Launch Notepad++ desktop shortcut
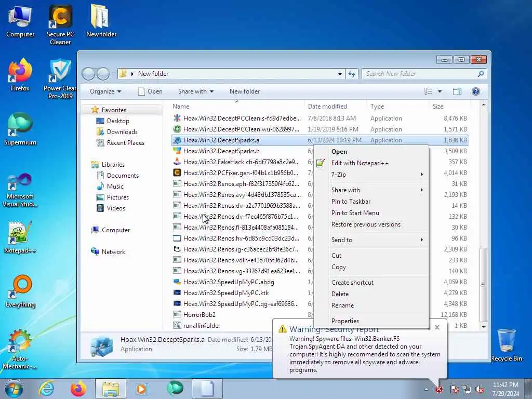This screenshot has height=399, width=532. [x=20, y=237]
